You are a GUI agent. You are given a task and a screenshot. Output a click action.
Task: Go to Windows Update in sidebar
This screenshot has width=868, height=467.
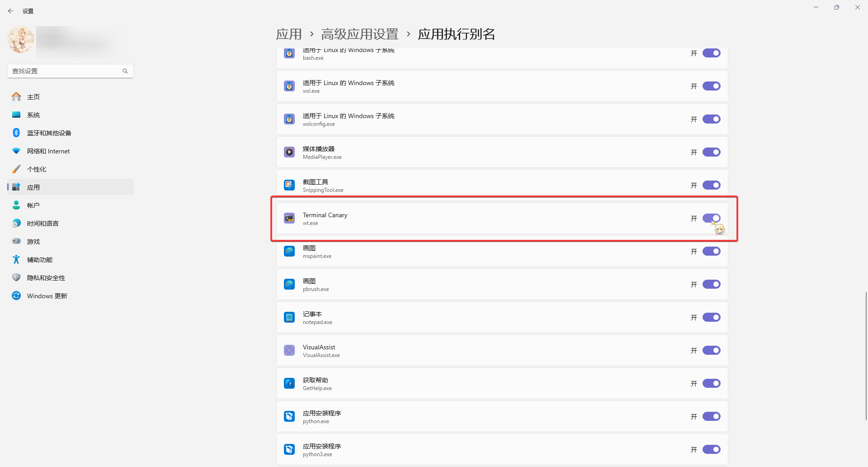pos(47,296)
